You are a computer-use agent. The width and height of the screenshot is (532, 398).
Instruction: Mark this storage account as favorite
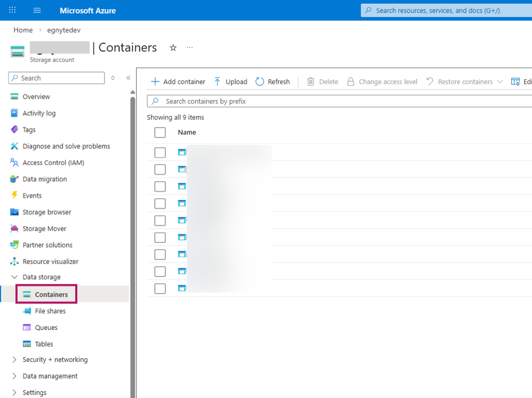click(173, 47)
